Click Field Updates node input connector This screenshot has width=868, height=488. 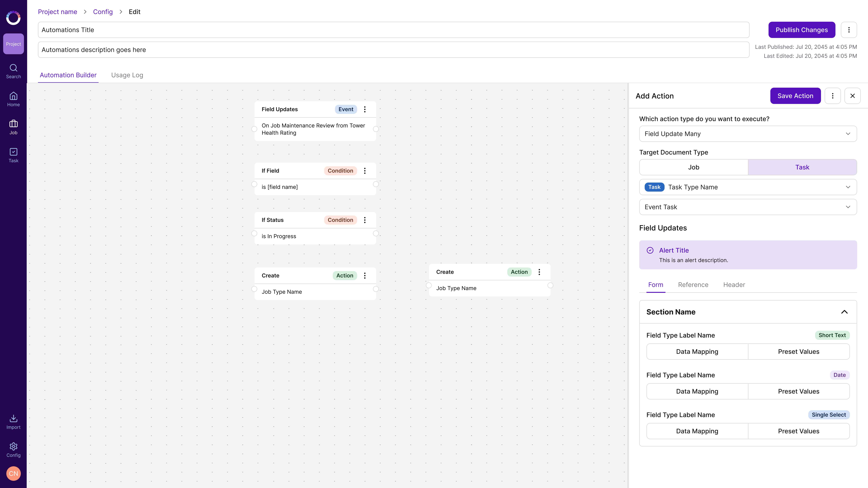click(254, 129)
